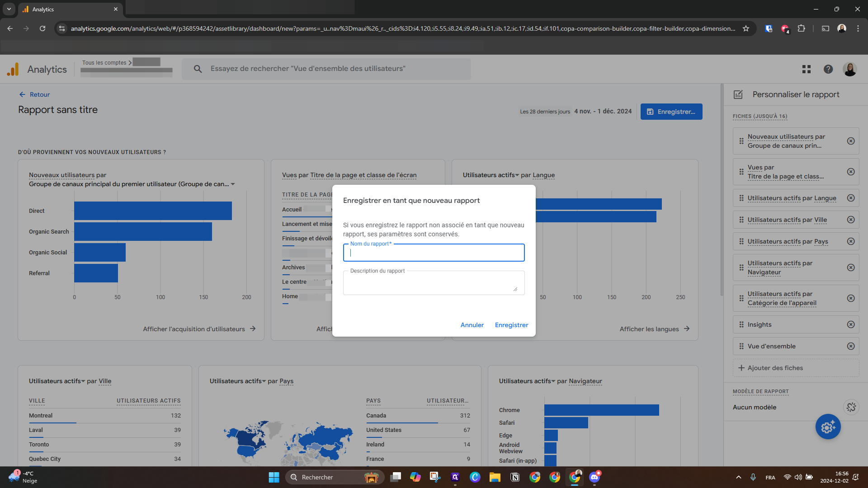Grab the drag handle of the Insights card
This screenshot has width=868, height=488.
pos(741,324)
